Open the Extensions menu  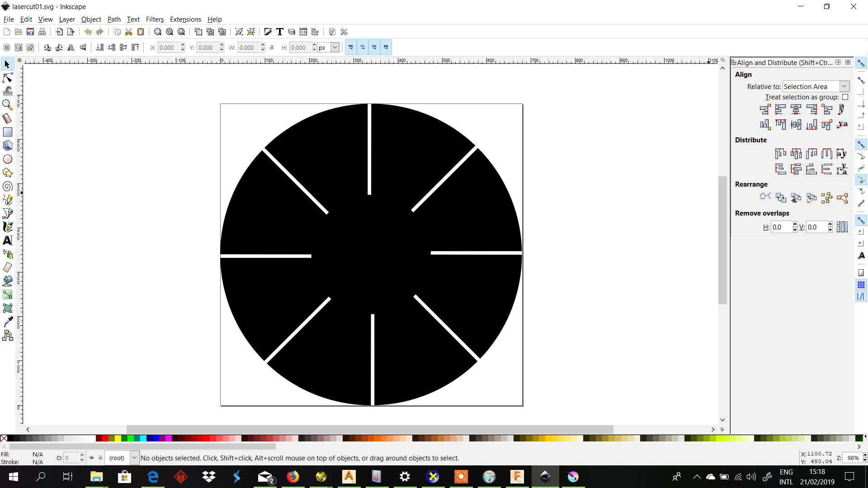(x=185, y=19)
